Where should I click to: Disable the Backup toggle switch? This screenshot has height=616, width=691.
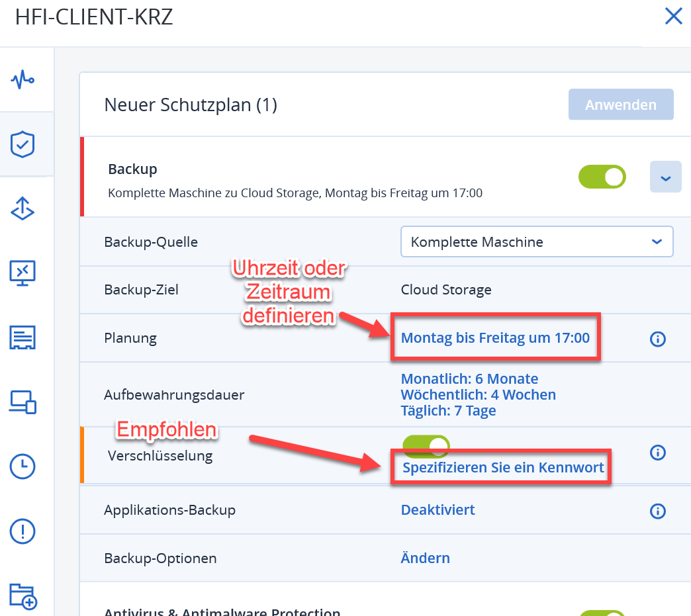[602, 177]
